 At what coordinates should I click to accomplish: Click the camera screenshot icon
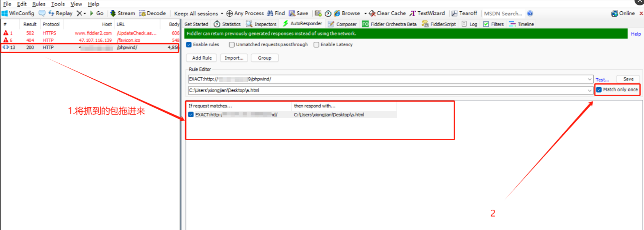[x=318, y=13]
